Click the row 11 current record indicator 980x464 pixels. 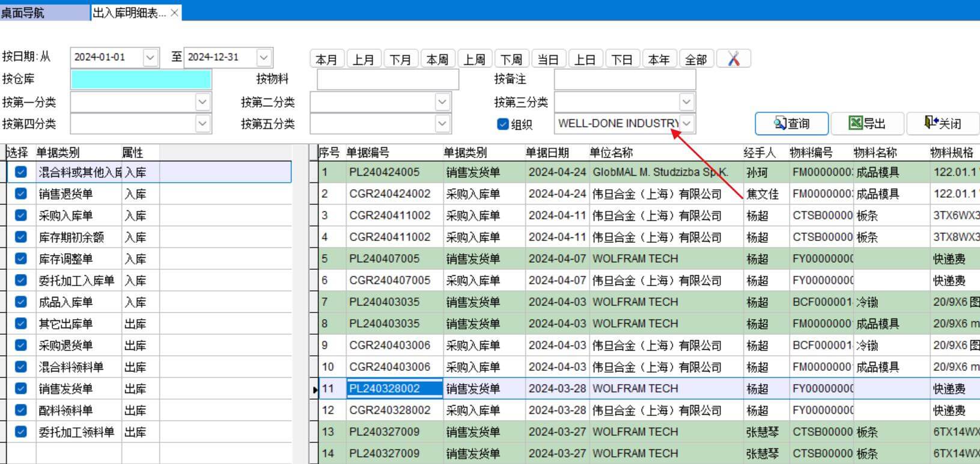coord(315,389)
